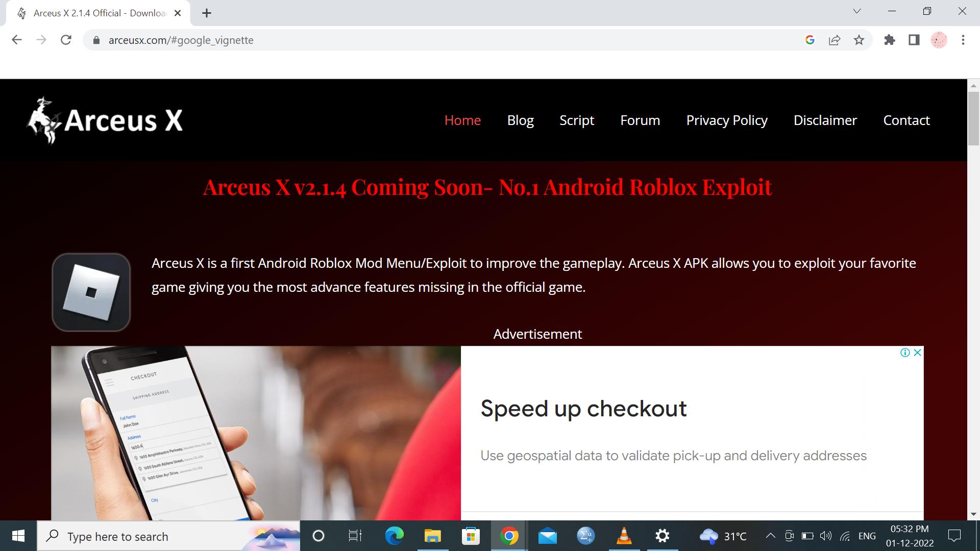Launch Microsoft Edge from taskbar
Viewport: 980px width, 551px height.
pyautogui.click(x=394, y=536)
